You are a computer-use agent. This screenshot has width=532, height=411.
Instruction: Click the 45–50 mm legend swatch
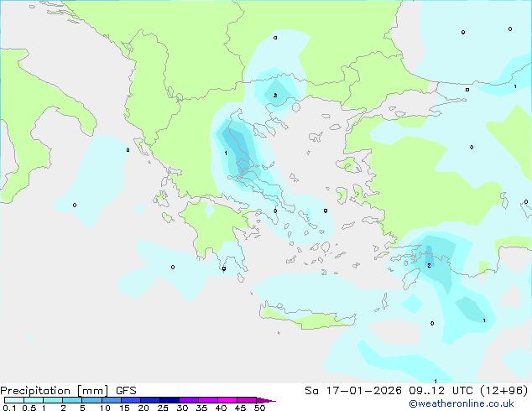(247, 400)
